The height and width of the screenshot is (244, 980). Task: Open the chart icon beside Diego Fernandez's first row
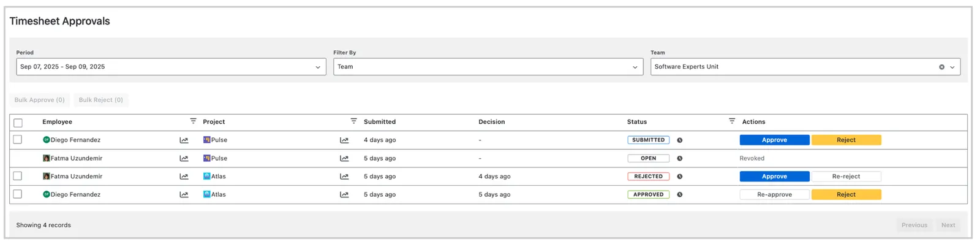click(184, 140)
